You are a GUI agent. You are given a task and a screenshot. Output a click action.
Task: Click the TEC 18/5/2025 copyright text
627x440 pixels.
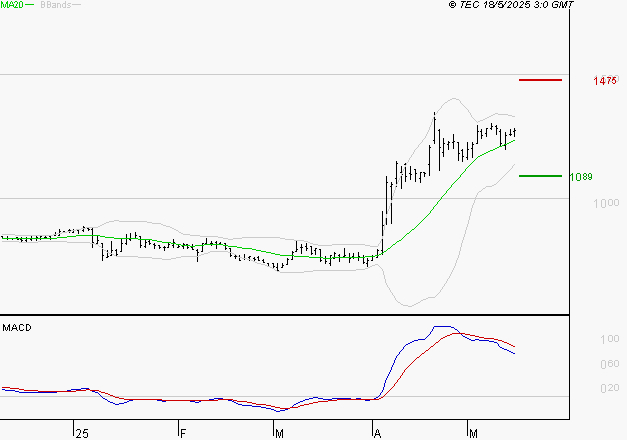pos(511,5)
